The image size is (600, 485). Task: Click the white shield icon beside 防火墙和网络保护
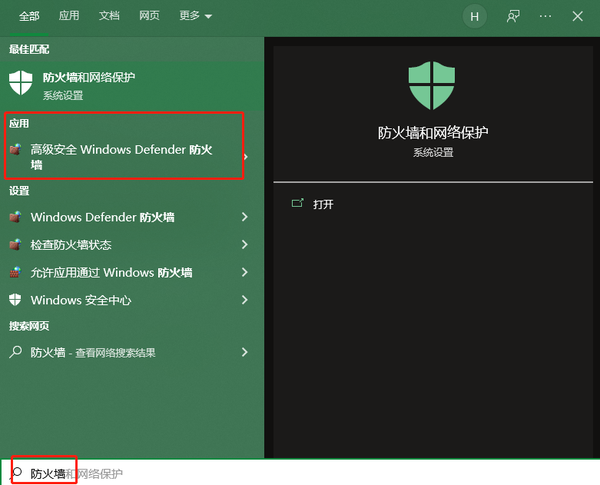click(x=21, y=83)
